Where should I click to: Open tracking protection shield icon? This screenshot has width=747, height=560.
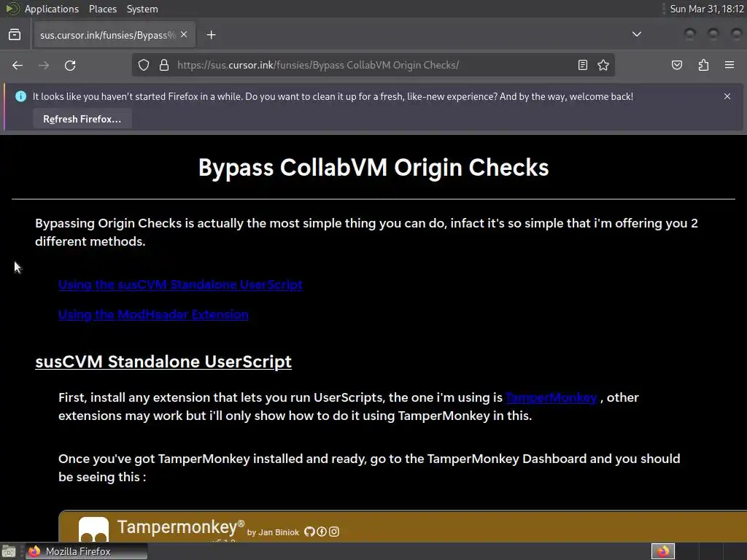[144, 65]
